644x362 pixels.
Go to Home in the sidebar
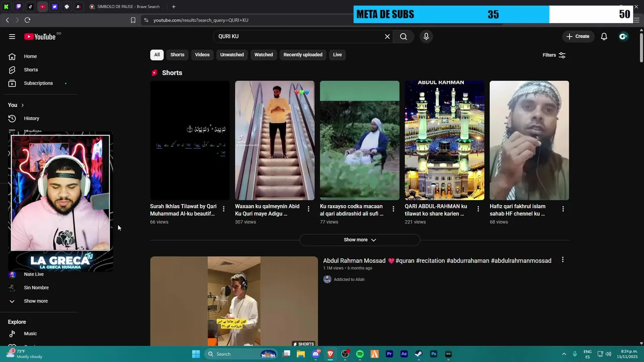[30, 56]
